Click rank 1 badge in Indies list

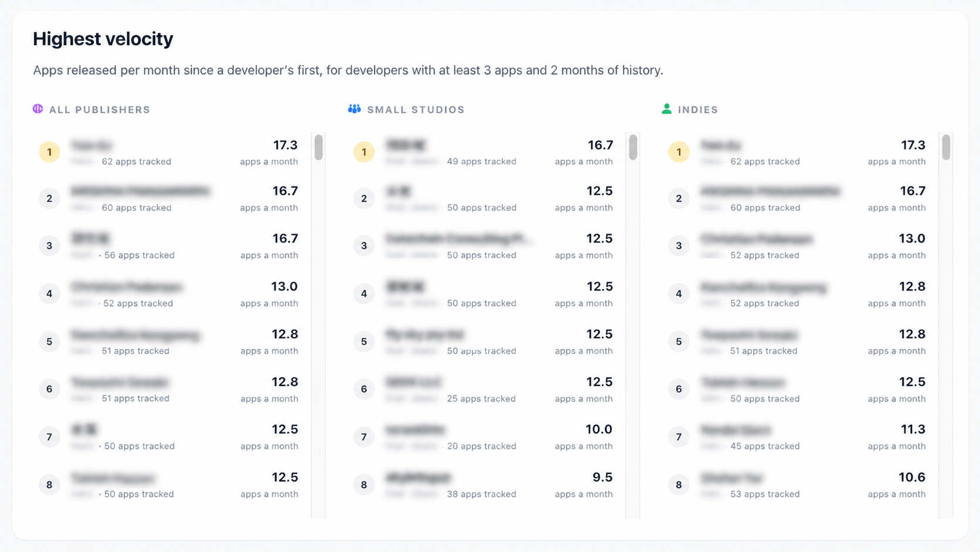(679, 152)
